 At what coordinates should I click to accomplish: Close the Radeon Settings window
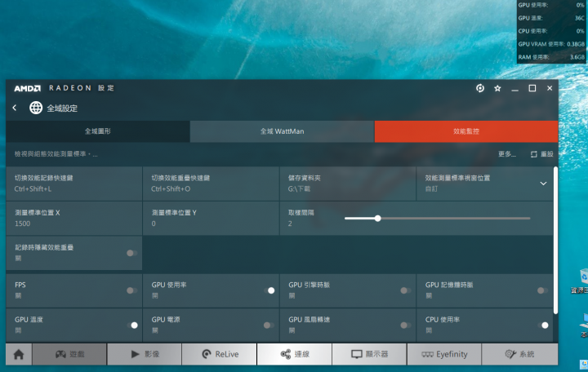[550, 88]
